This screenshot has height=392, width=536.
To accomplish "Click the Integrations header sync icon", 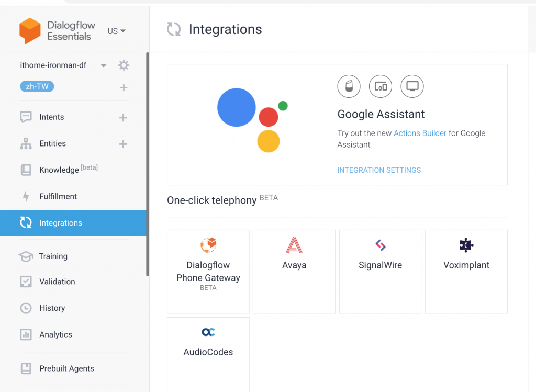I will [174, 29].
